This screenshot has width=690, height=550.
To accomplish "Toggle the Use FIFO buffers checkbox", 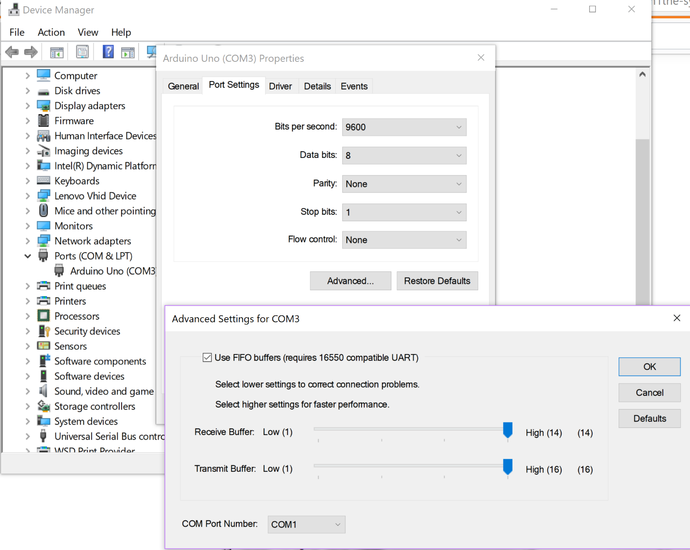I will 207,357.
